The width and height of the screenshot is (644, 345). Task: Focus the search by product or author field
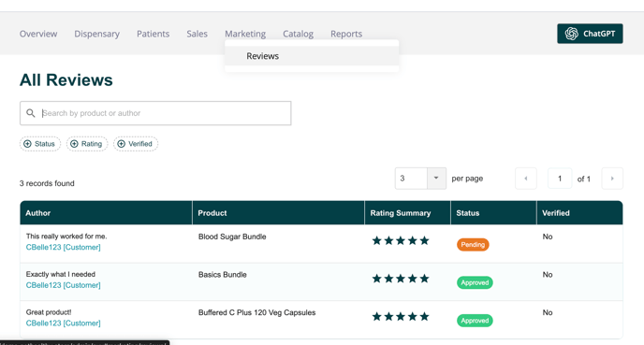tap(155, 113)
